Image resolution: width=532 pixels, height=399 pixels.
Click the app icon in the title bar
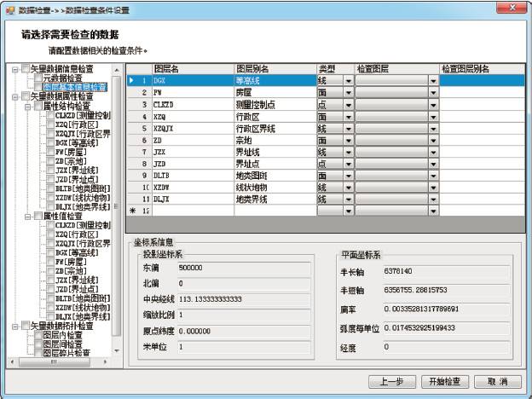(9, 9)
